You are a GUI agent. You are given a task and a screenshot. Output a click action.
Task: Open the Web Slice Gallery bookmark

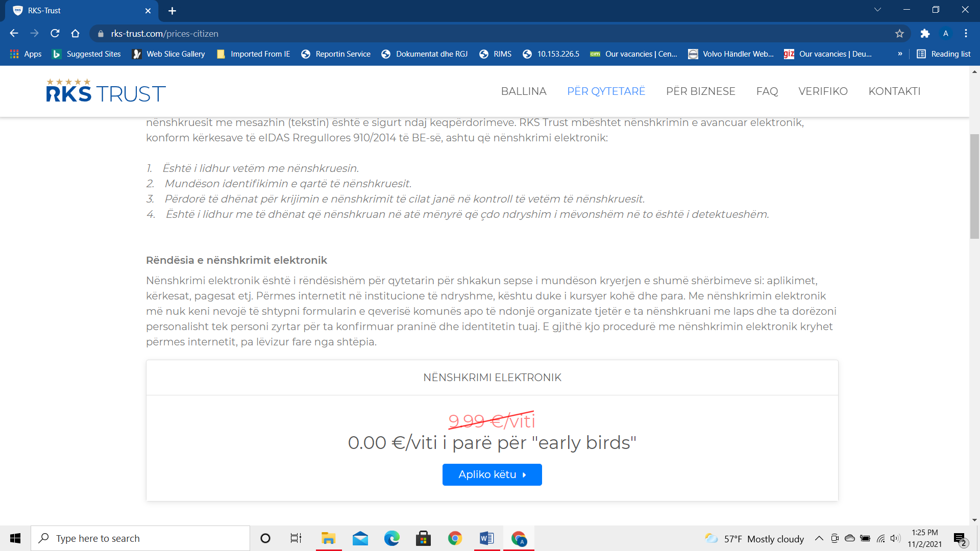[x=168, y=54]
